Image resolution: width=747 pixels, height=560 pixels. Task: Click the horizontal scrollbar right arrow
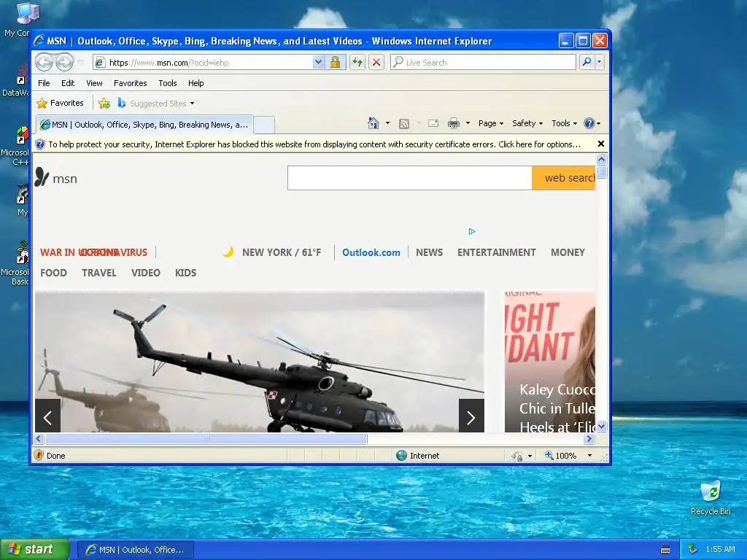pyautogui.click(x=589, y=438)
